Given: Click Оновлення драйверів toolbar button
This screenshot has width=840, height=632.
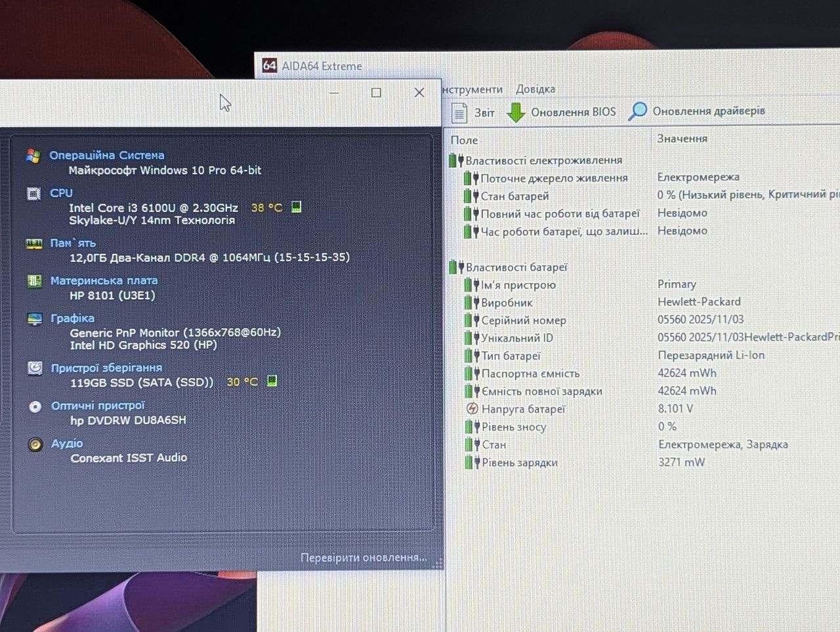Looking at the screenshot, I should (x=697, y=111).
